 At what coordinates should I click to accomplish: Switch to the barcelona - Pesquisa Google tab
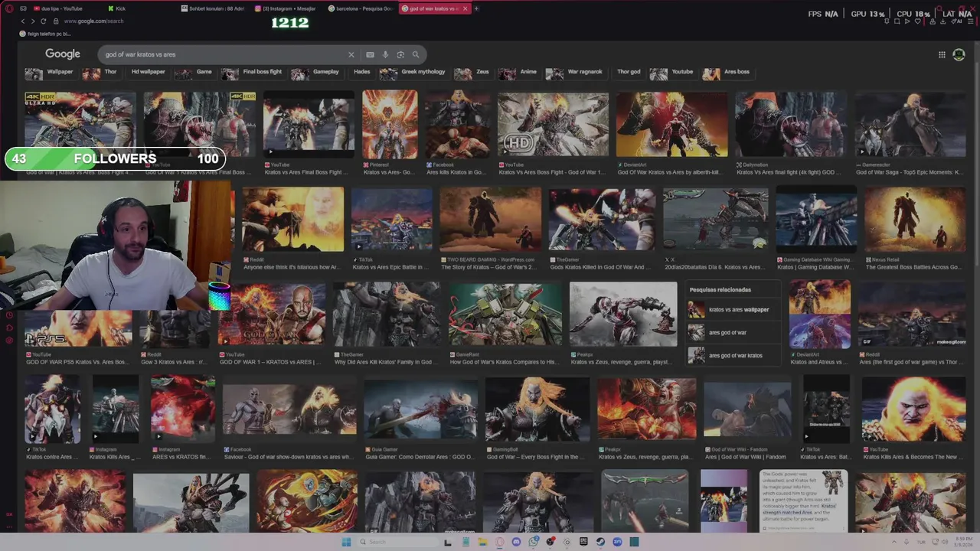(361, 8)
